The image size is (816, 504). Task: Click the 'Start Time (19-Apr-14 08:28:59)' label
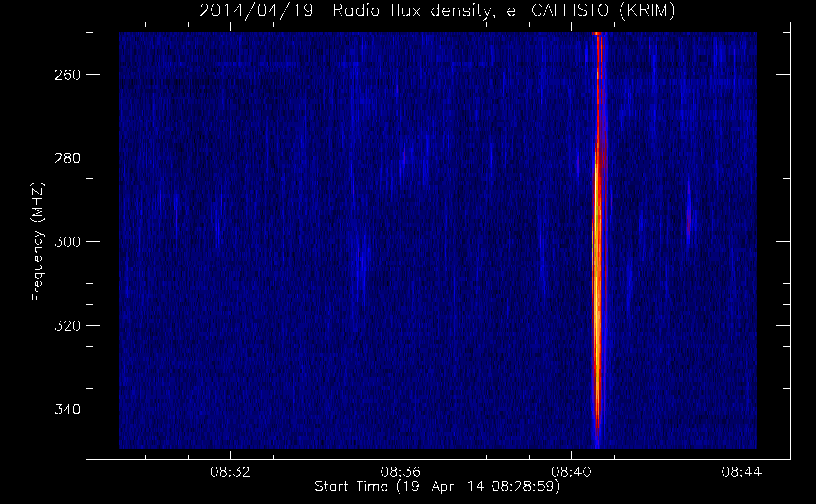(x=437, y=487)
